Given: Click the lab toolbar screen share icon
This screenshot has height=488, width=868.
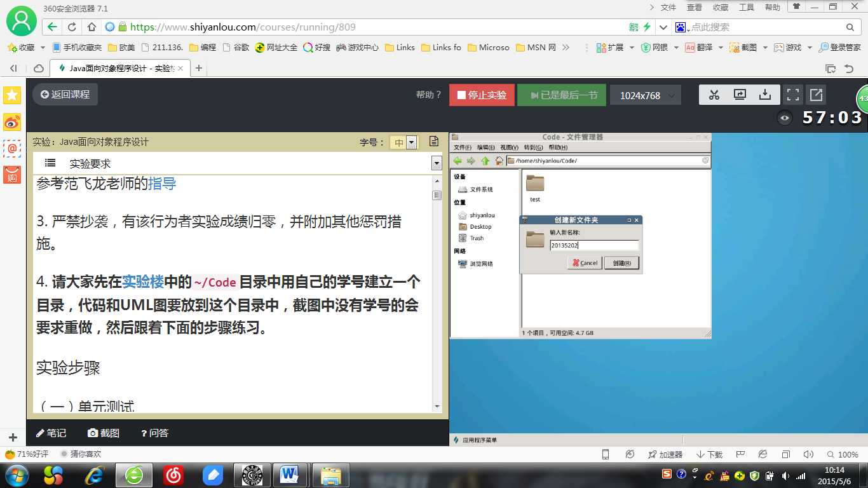Looking at the screenshot, I should [740, 95].
